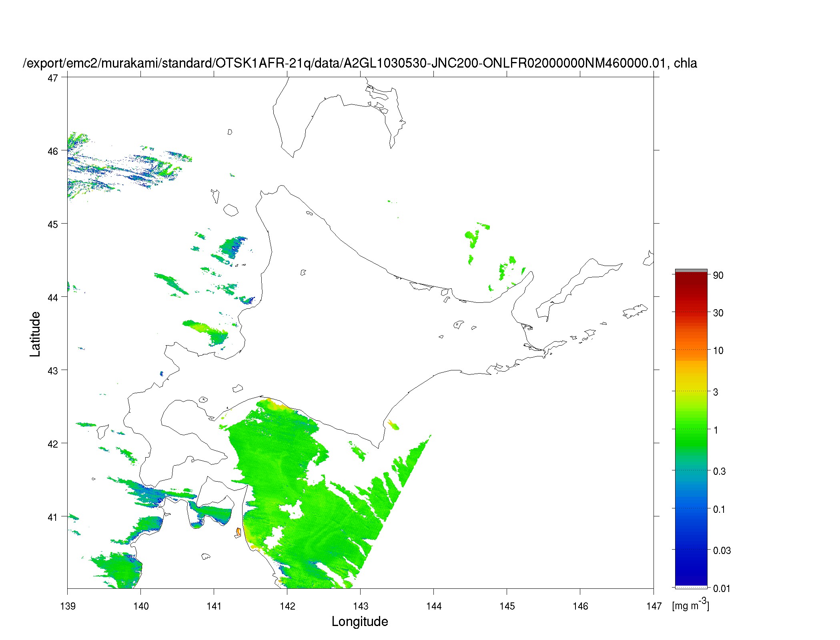Click the file path title ending in chla

360,63
